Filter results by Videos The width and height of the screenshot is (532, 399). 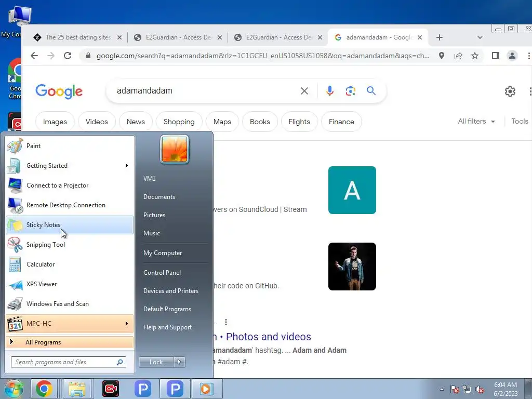97,122
